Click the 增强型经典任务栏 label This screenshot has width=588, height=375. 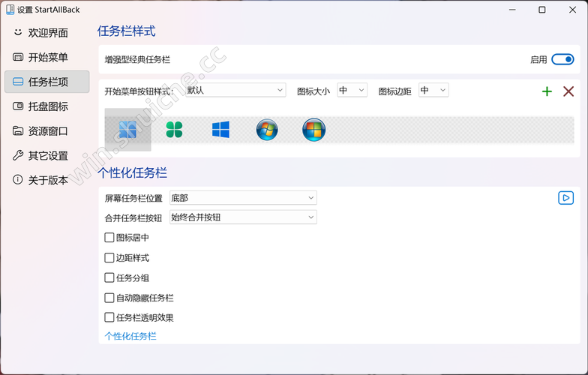(x=137, y=60)
